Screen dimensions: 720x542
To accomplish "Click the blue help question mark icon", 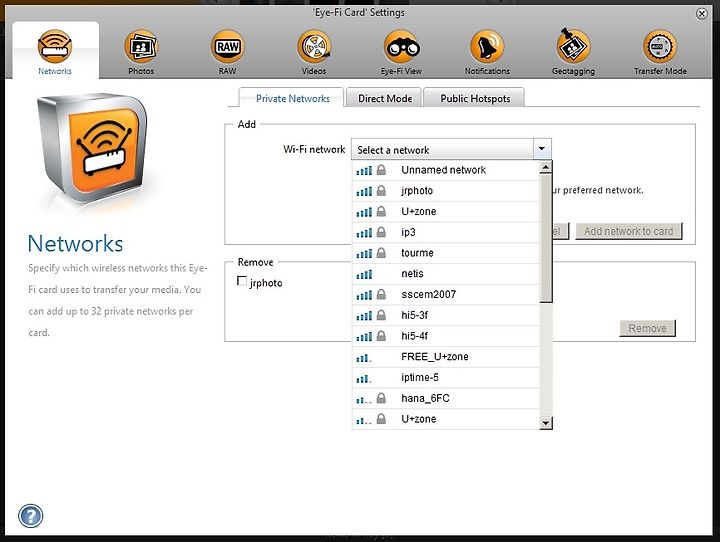I will (31, 516).
